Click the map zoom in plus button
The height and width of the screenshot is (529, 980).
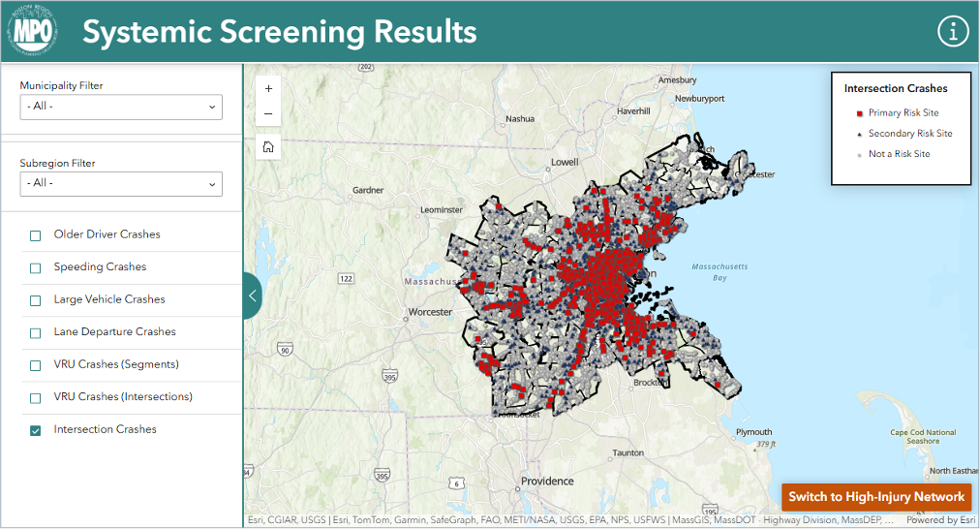268,88
